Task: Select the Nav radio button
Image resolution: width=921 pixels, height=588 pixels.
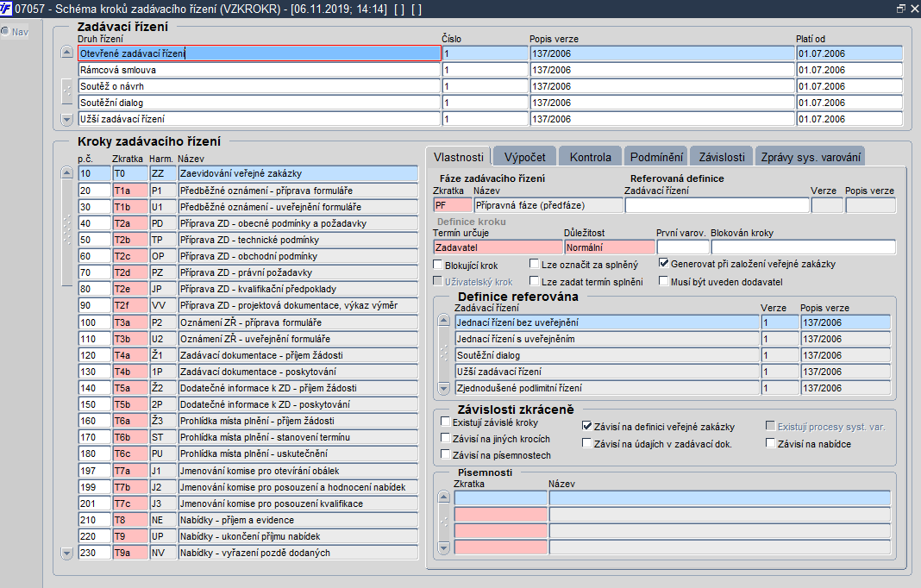Action: (x=5, y=31)
